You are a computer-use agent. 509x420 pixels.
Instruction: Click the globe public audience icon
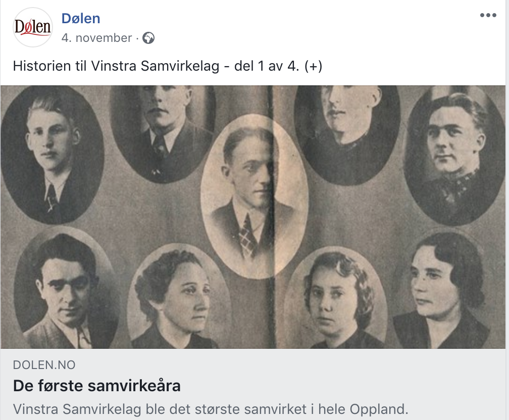pos(148,38)
